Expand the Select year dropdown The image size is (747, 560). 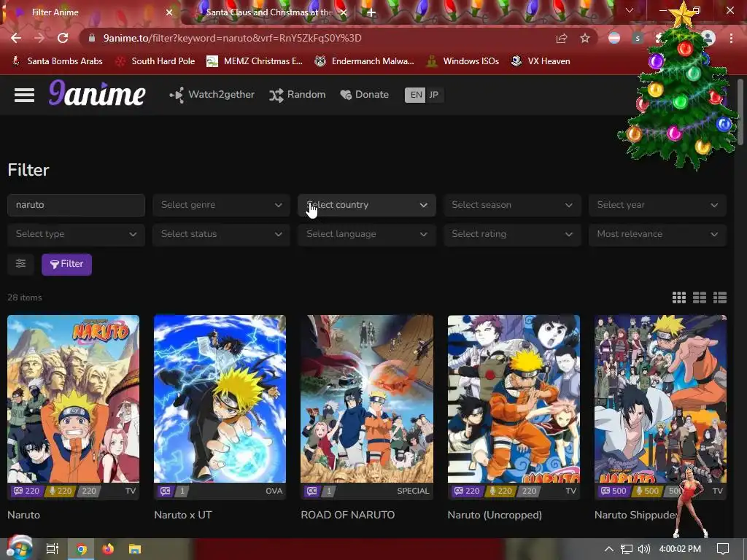[x=657, y=205]
